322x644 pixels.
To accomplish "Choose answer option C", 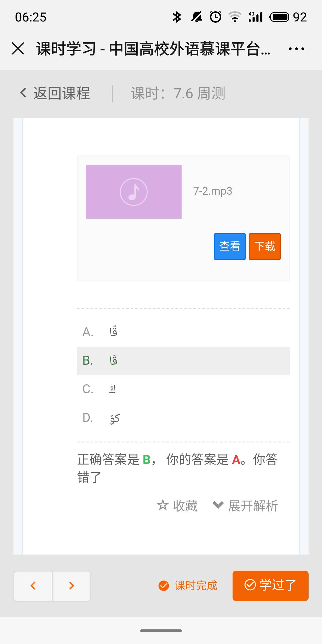I will [x=112, y=389].
